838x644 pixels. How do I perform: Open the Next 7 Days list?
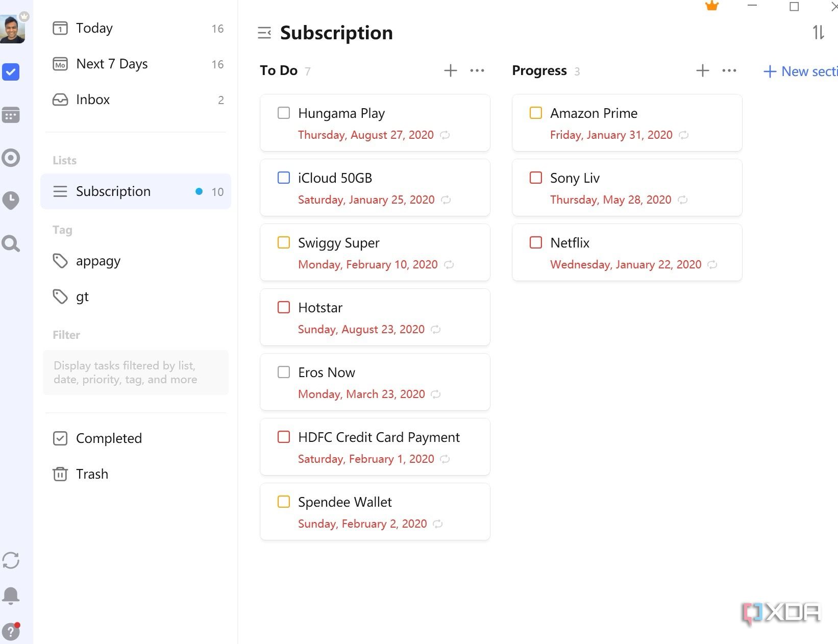click(136, 64)
